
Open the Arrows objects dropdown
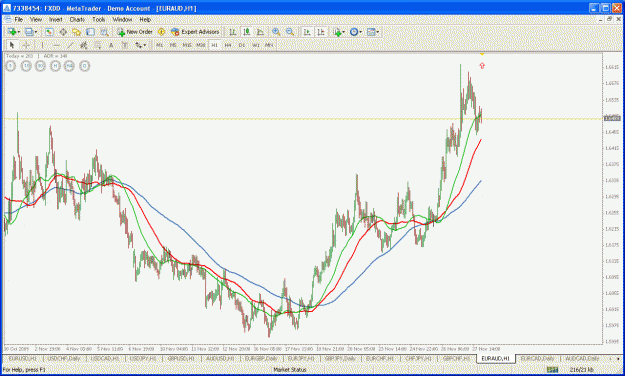[140, 45]
